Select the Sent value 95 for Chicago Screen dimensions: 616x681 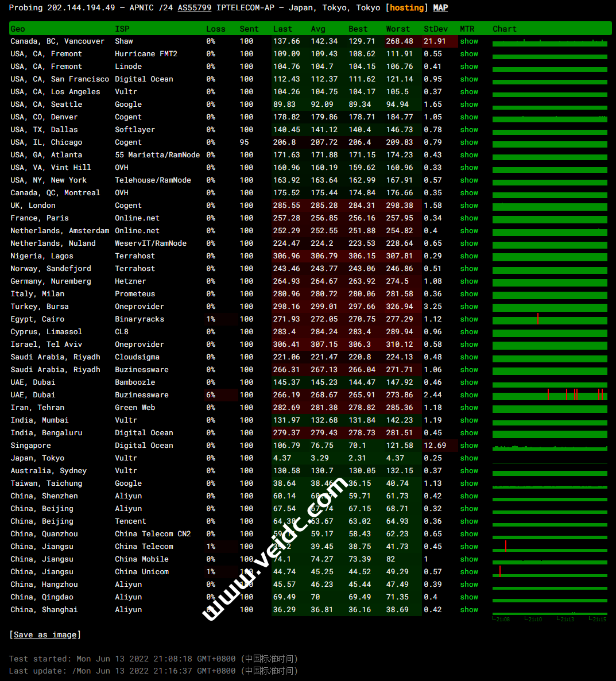(245, 142)
